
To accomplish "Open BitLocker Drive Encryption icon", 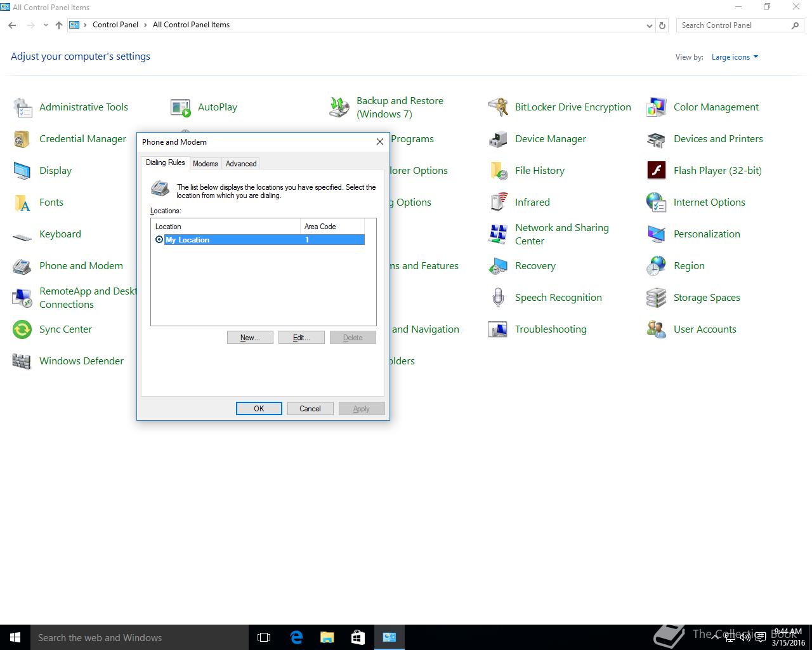I will pyautogui.click(x=498, y=107).
